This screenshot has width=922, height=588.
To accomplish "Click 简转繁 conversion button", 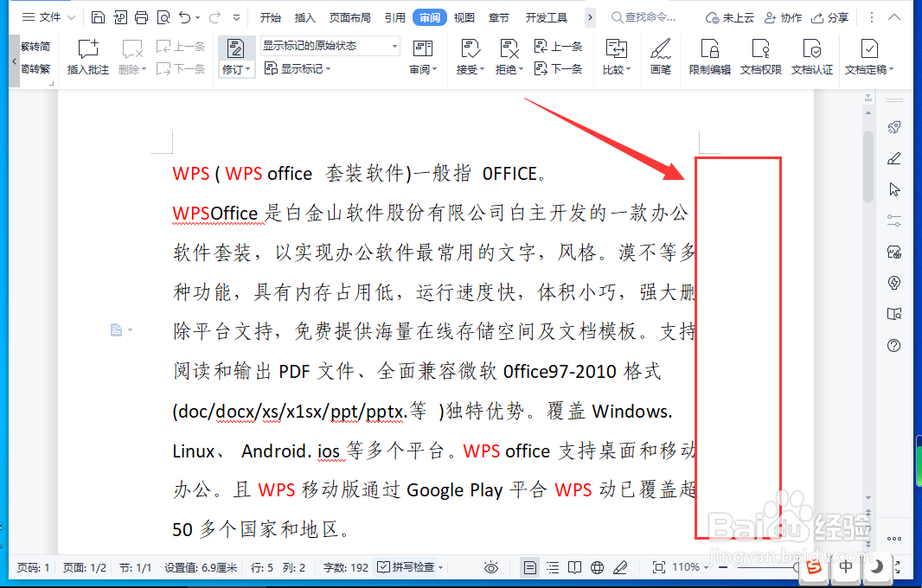I will click(35, 69).
